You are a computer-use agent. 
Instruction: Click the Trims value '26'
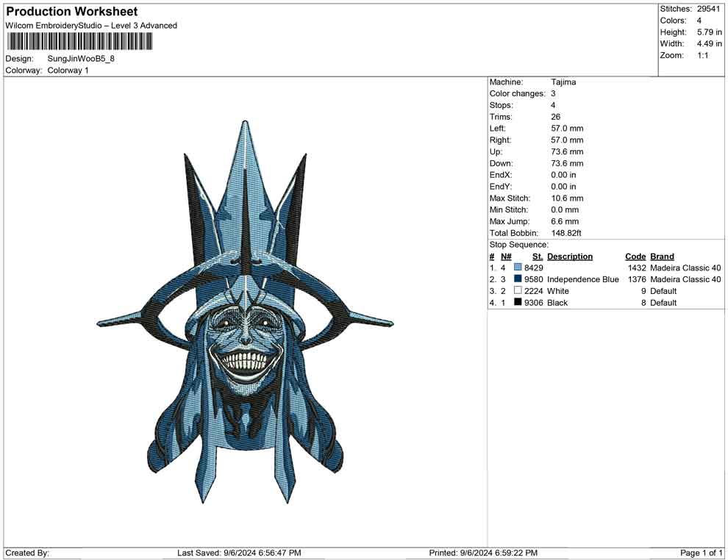555,116
